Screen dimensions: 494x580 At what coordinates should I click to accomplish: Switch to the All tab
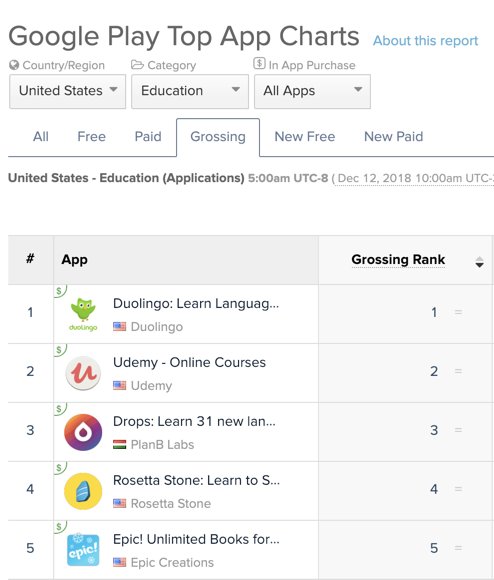point(41,136)
